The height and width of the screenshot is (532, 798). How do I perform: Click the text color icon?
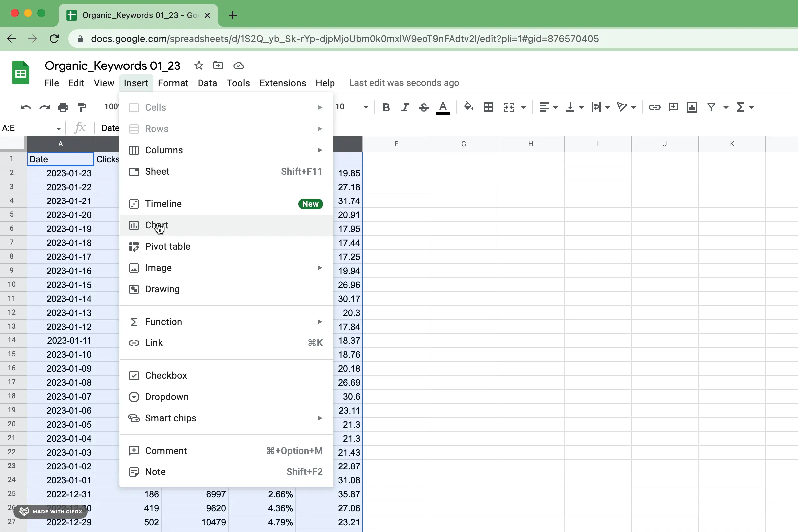click(x=444, y=107)
